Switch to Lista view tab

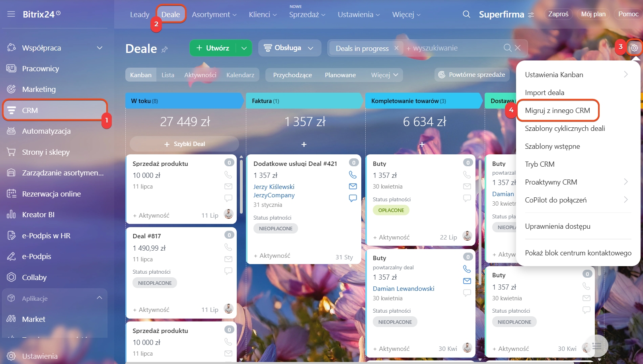tap(168, 75)
